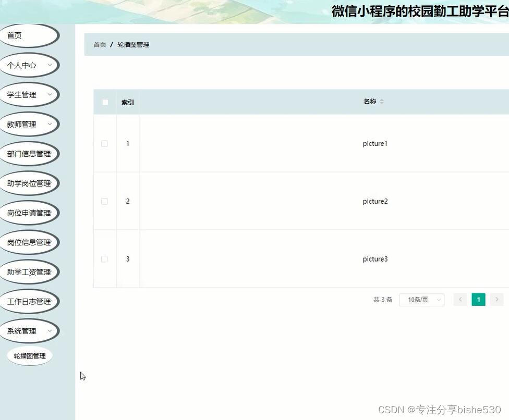Screen dimensions: 509x420
Task: Open 工作日志管理 from the sidebar
Action: click(x=30, y=301)
